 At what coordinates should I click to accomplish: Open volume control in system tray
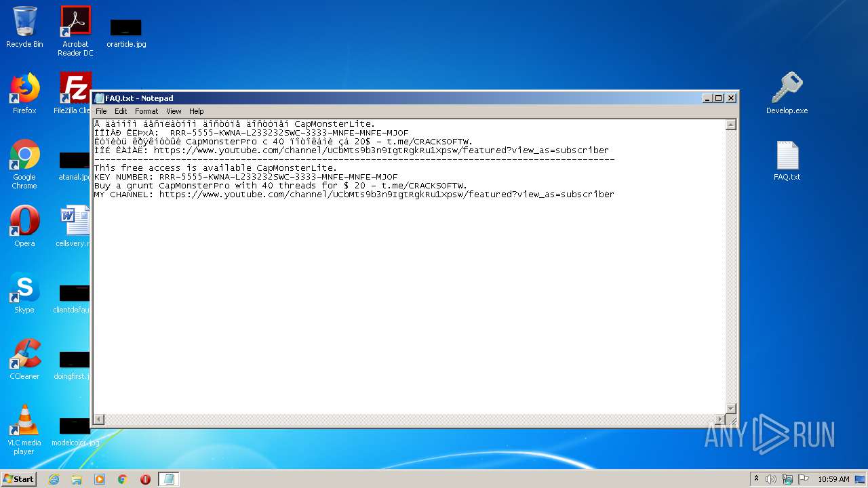pyautogui.click(x=771, y=479)
